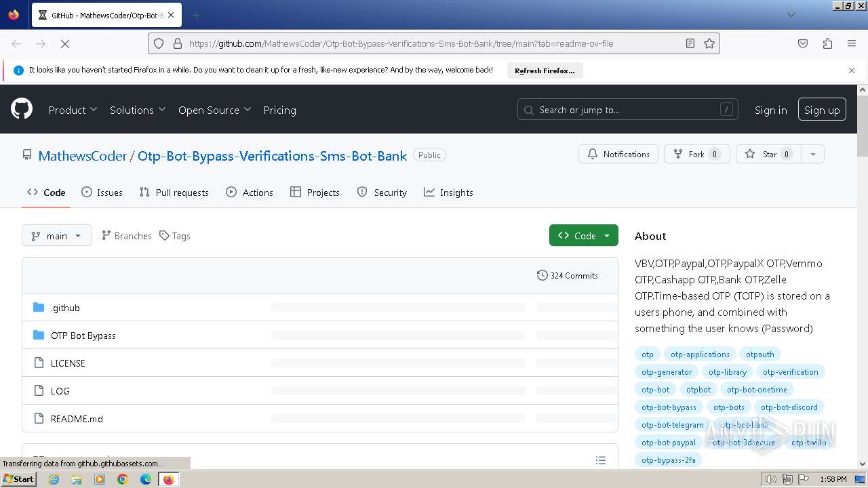
Task: Select the otp-bot-bypass topic tag
Action: [x=669, y=407]
